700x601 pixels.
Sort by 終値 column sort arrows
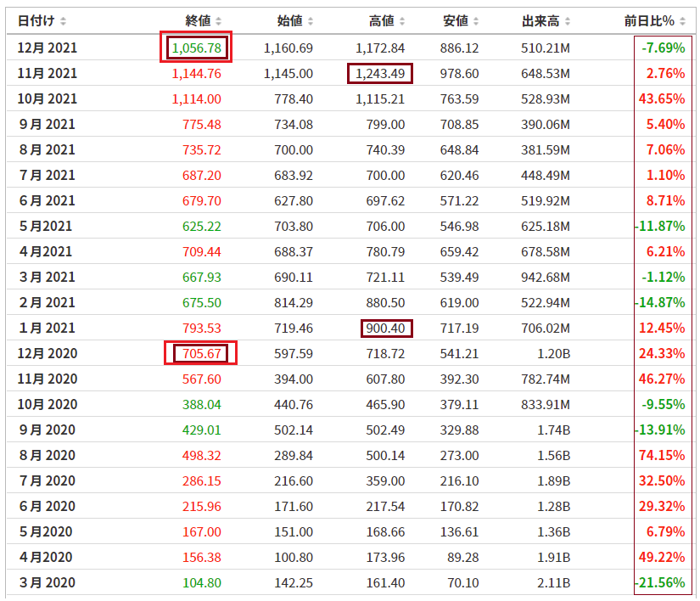coord(218,21)
